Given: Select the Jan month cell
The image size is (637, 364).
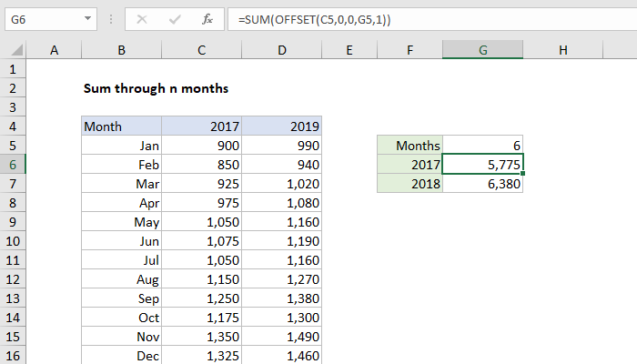Looking at the screenshot, I should coord(121,146).
